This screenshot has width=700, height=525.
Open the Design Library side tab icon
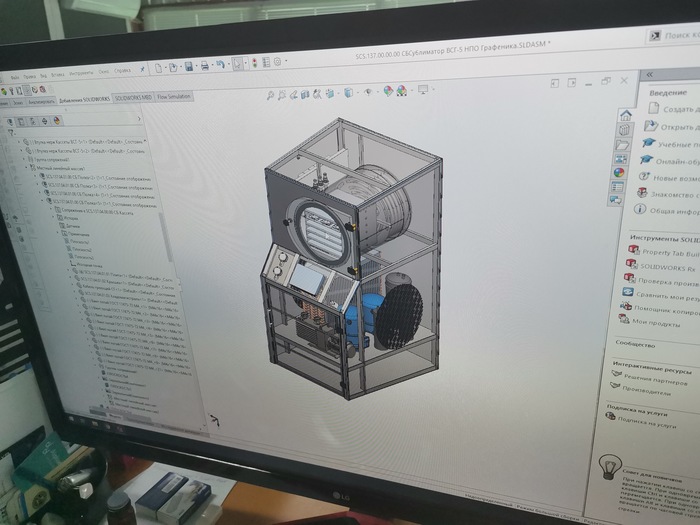coord(624,130)
